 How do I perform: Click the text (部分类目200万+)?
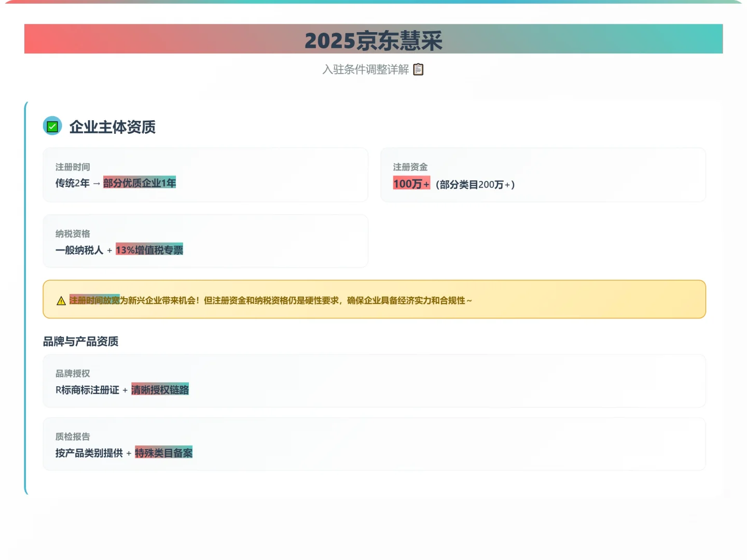click(475, 185)
